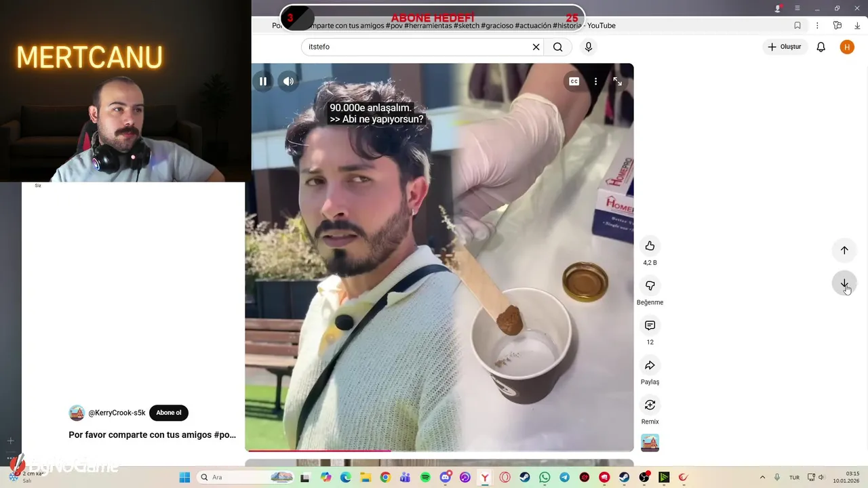The height and width of the screenshot is (488, 868).
Task: Open Telegram from the taskbar
Action: 564,477
